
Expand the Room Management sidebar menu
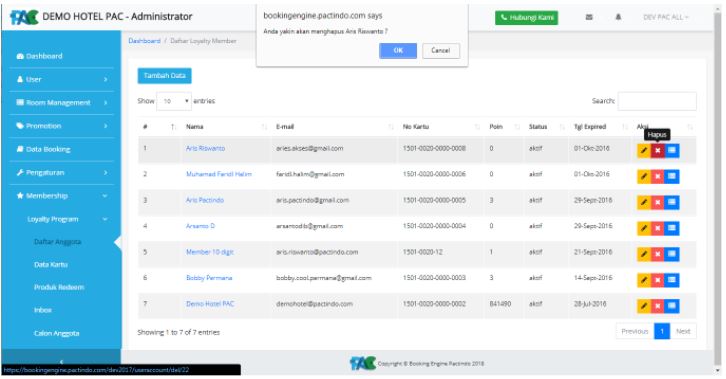click(61, 103)
